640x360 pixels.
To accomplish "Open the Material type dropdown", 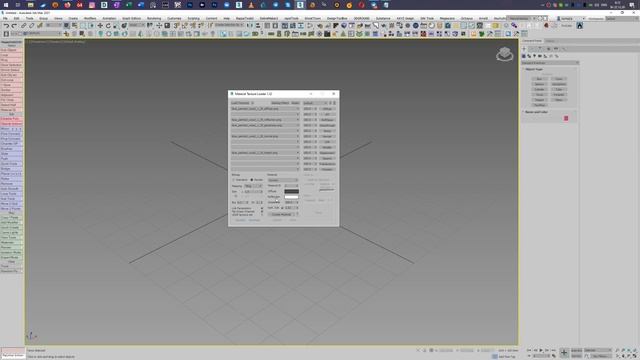I will (x=283, y=180).
